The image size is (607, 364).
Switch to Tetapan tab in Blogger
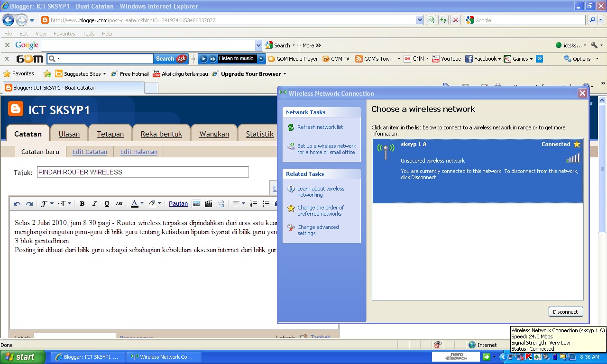(110, 134)
